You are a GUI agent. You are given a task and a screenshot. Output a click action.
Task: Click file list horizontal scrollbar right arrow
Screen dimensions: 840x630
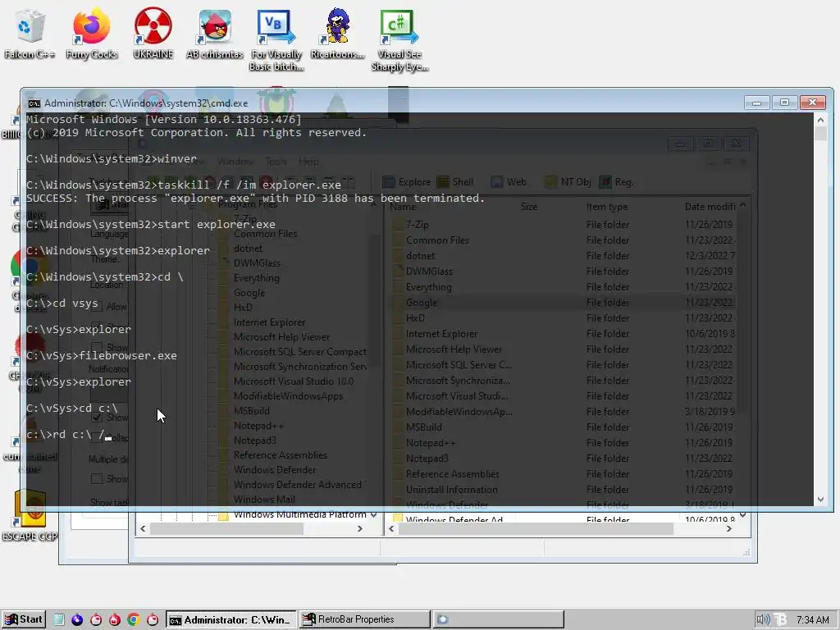click(729, 529)
